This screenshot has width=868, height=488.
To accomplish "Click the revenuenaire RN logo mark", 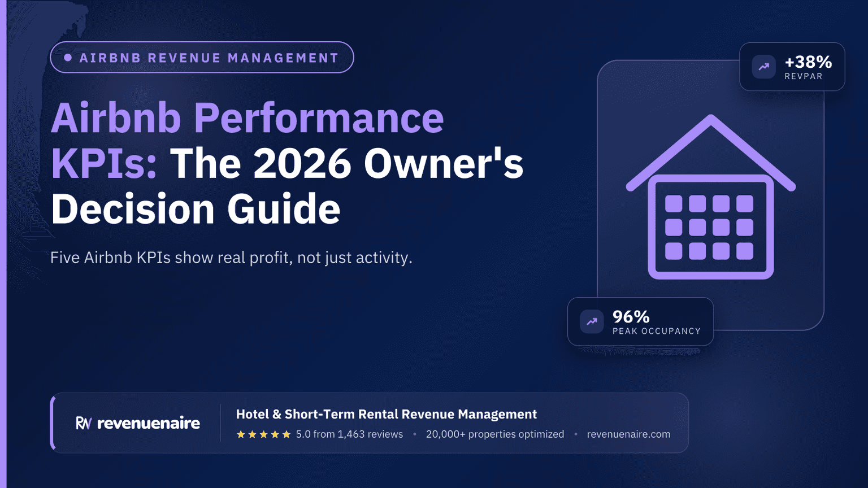I will click(x=84, y=423).
